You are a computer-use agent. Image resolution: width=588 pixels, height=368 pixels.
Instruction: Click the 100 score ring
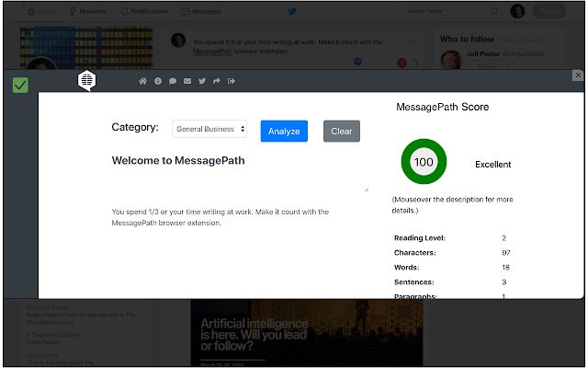(424, 162)
